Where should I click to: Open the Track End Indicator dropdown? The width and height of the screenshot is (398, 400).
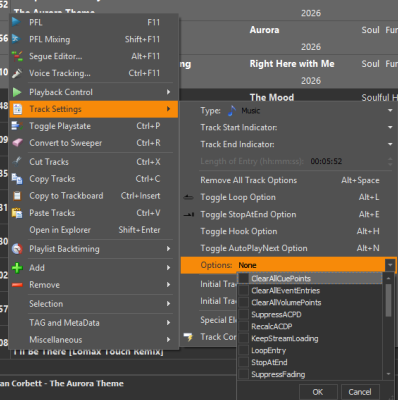click(x=390, y=144)
